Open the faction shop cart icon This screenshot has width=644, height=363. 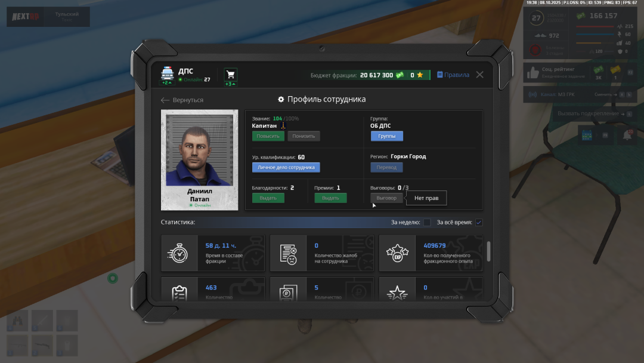[231, 75]
